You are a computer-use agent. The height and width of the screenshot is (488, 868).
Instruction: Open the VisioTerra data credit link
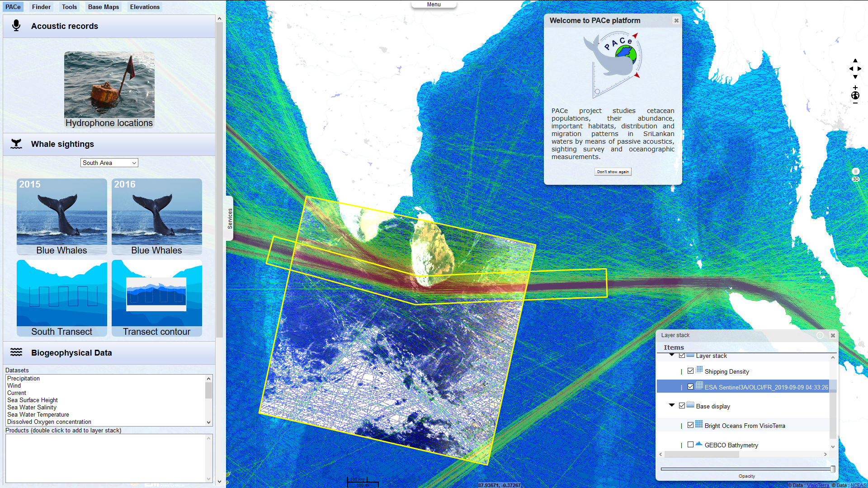[817, 485]
